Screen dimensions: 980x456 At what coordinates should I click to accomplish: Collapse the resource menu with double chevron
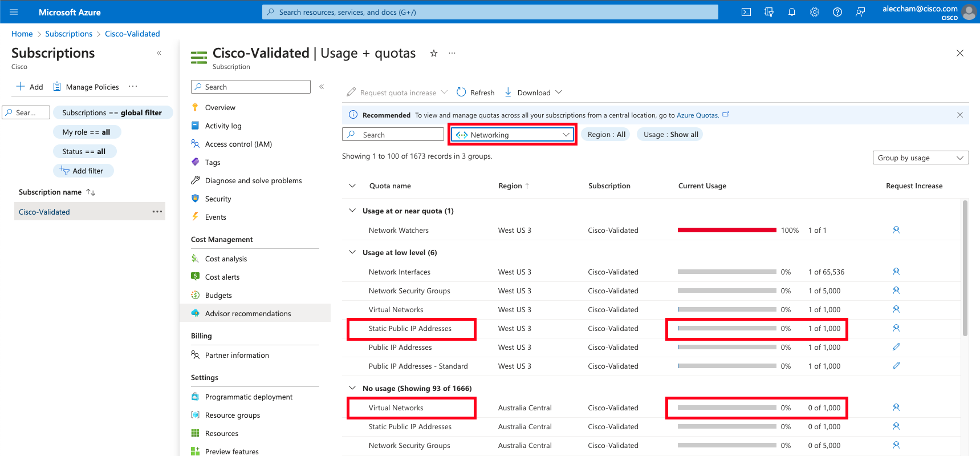pos(322,87)
